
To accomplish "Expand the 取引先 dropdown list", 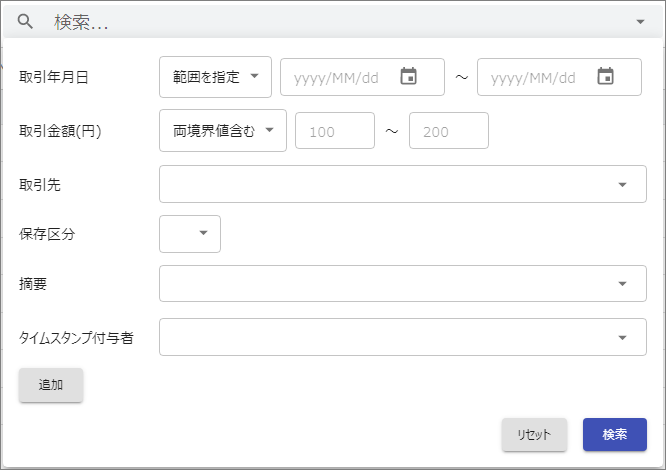I will coord(403,184).
